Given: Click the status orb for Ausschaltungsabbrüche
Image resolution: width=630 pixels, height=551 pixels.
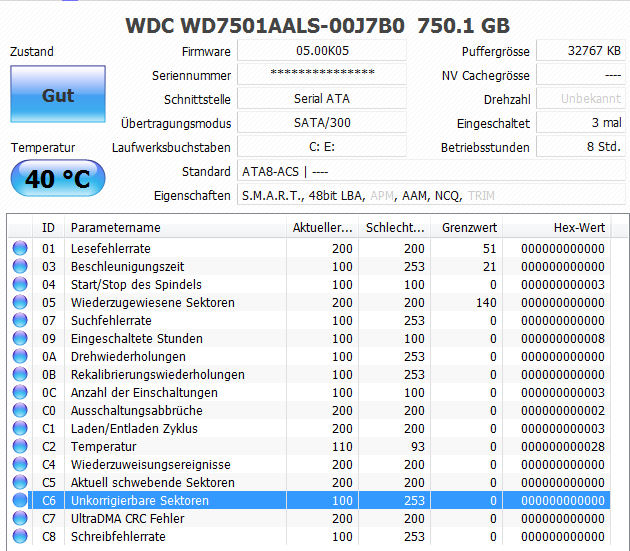Looking at the screenshot, I should coord(20,410).
